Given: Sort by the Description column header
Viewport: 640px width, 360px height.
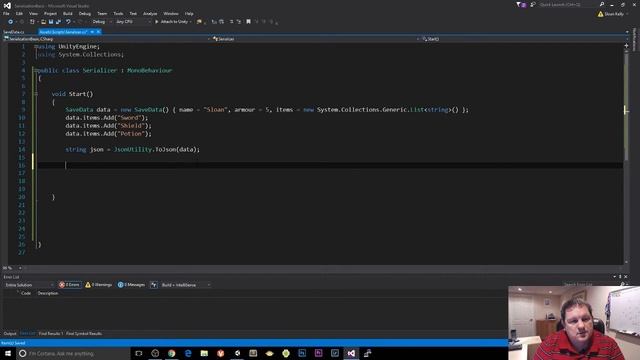Looking at the screenshot, I should click(48, 293).
